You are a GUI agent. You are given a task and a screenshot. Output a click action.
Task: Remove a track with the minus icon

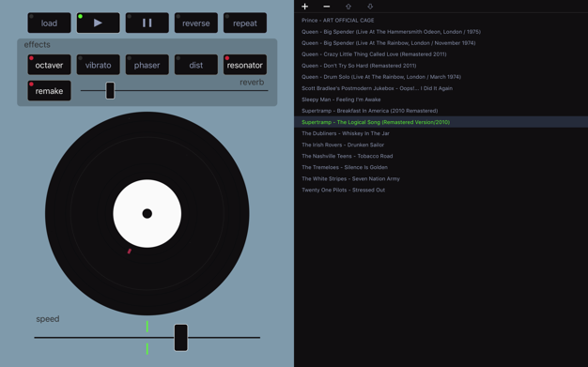(327, 7)
